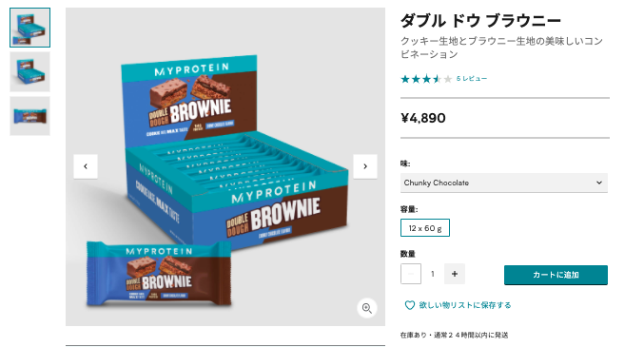Add the item with カートに追加 button
Screen dimensions: 644x347
pos(556,275)
